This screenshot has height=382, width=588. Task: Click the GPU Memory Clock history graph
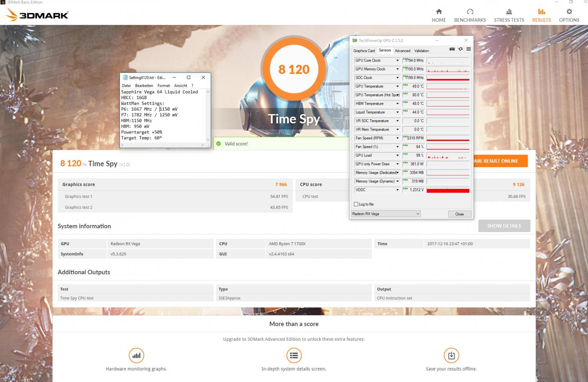(x=448, y=69)
